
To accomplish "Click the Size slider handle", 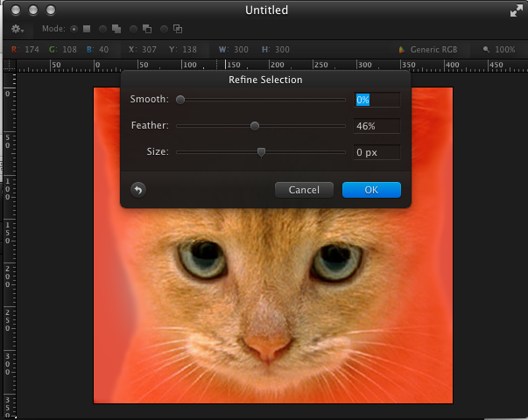I will (x=261, y=152).
